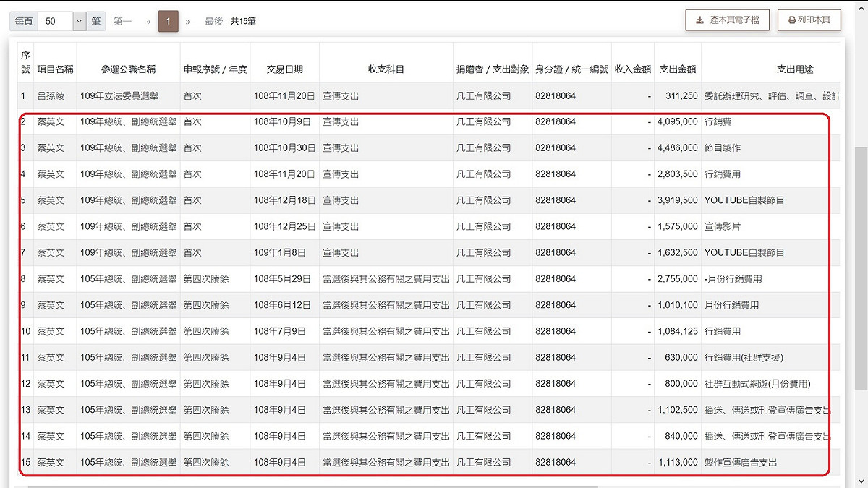This screenshot has width=868, height=488.
Task: Click the date 108年7月9日 cell
Action: (278, 331)
